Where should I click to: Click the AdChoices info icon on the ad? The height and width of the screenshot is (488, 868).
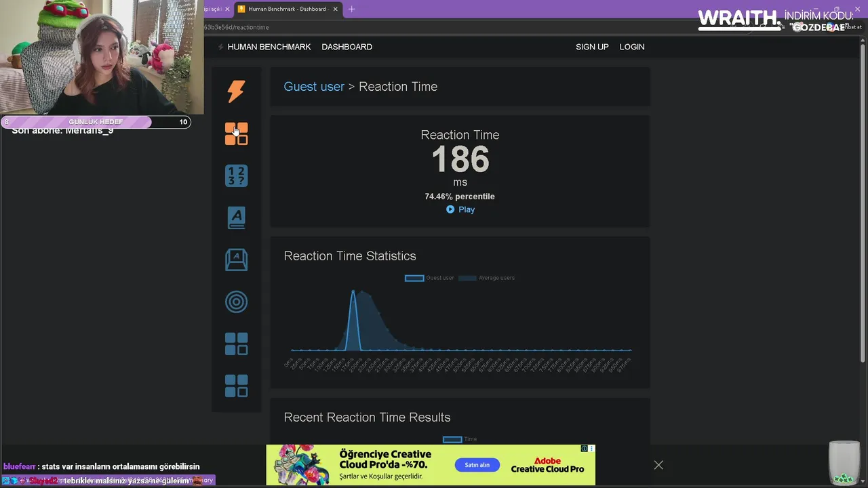click(x=585, y=449)
